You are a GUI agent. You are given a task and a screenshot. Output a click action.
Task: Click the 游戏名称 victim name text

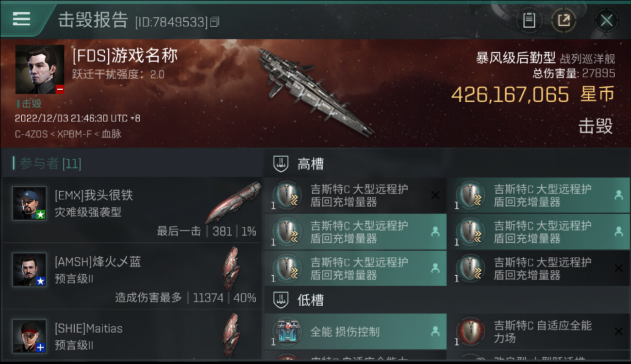click(x=145, y=56)
